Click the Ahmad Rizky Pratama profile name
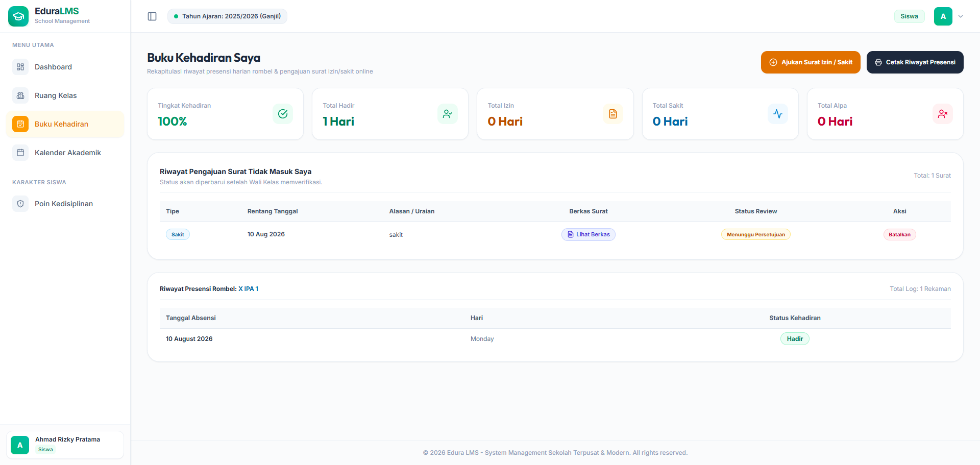This screenshot has width=980, height=465. point(67,439)
